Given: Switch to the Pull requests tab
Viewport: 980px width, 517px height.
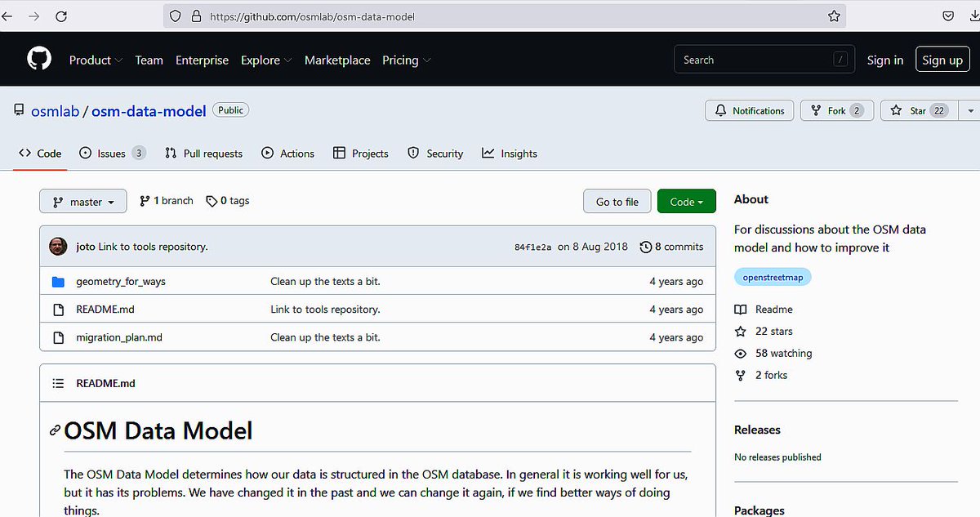Looking at the screenshot, I should click(203, 154).
